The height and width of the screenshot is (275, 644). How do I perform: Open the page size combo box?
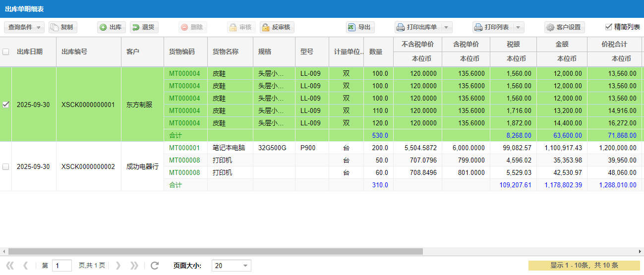click(231, 266)
